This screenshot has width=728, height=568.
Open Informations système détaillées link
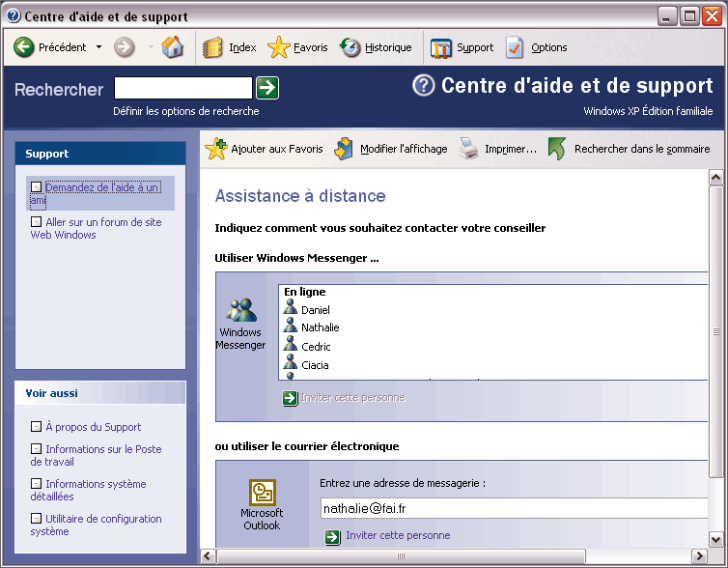click(x=88, y=491)
